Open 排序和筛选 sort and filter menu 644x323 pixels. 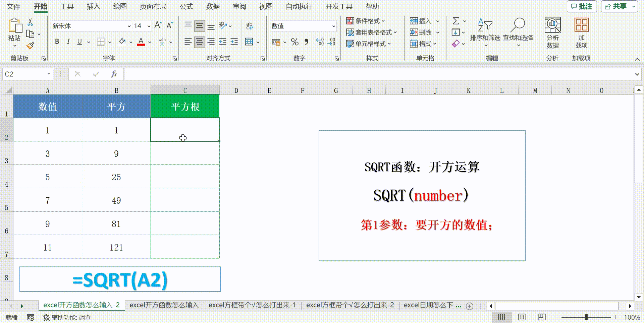tap(485, 32)
